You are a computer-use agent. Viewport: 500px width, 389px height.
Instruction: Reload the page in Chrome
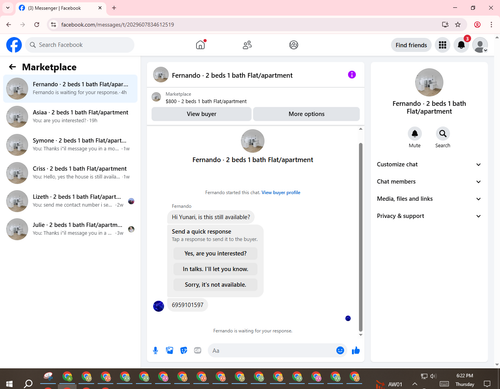[x=37, y=24]
